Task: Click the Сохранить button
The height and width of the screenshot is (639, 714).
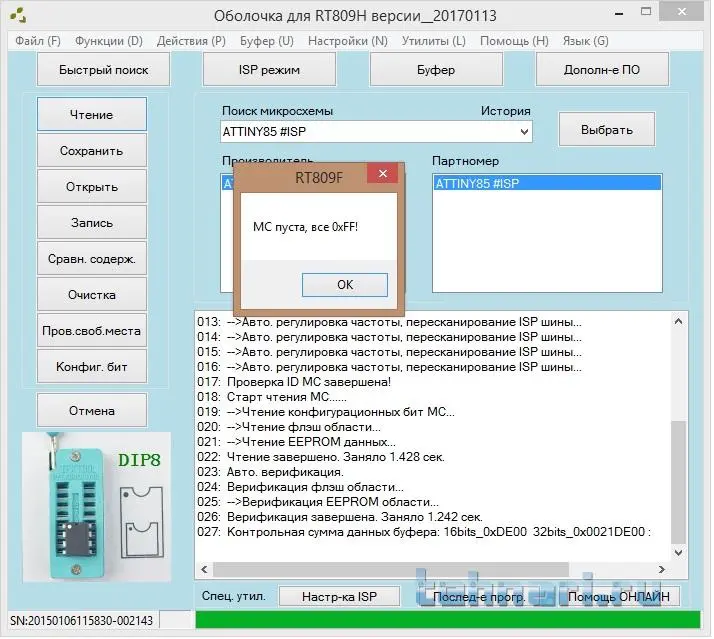Action: pos(92,150)
